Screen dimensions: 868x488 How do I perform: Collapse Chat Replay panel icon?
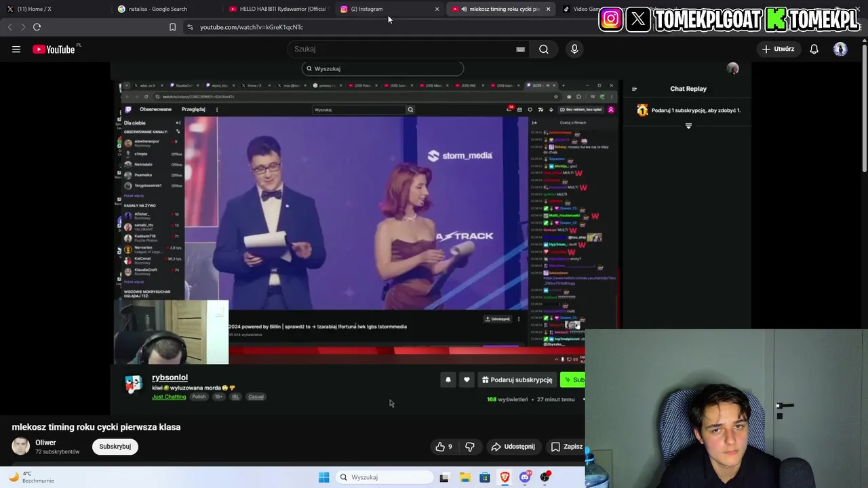[634, 89]
